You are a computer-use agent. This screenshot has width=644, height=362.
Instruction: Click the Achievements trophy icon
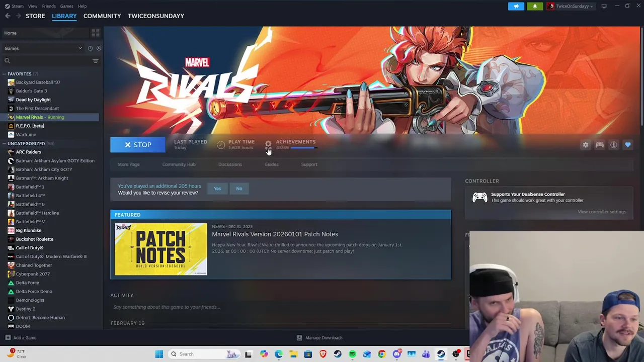pyautogui.click(x=268, y=144)
